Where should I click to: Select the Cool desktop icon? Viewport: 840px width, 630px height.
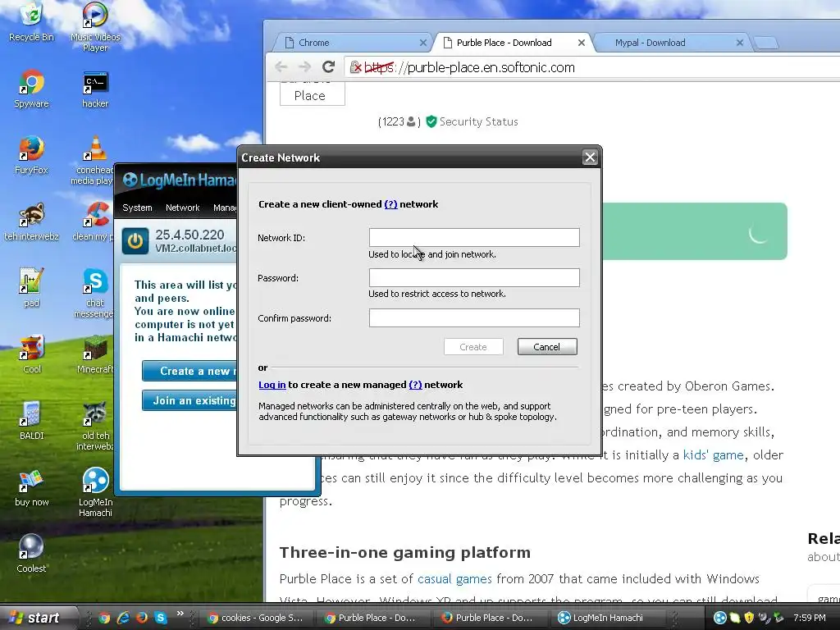click(31, 354)
